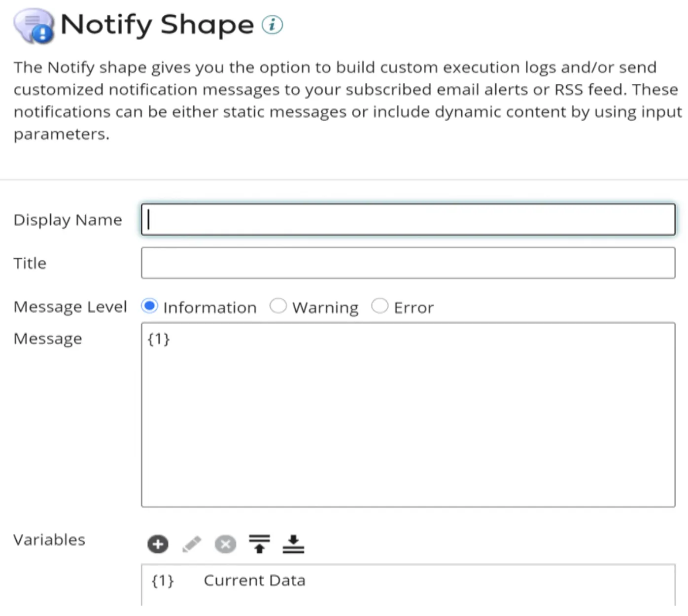The width and height of the screenshot is (688, 616).
Task: Click the Variables label
Action: click(x=49, y=540)
